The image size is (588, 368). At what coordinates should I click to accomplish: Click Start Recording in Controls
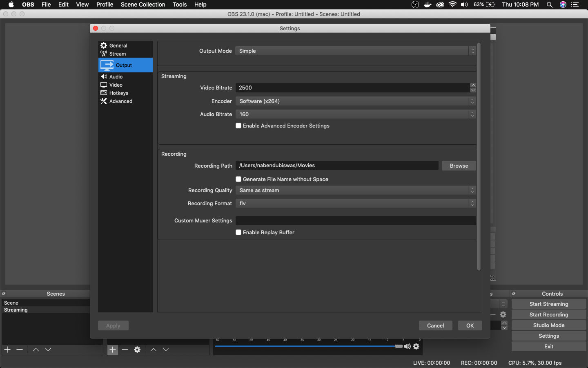(x=549, y=314)
